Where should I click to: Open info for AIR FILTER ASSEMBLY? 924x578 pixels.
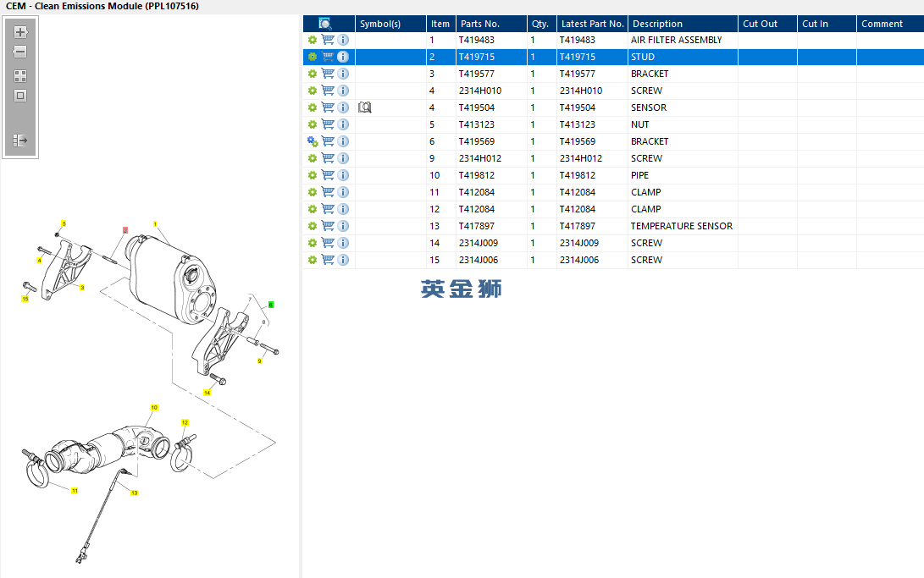click(x=343, y=40)
